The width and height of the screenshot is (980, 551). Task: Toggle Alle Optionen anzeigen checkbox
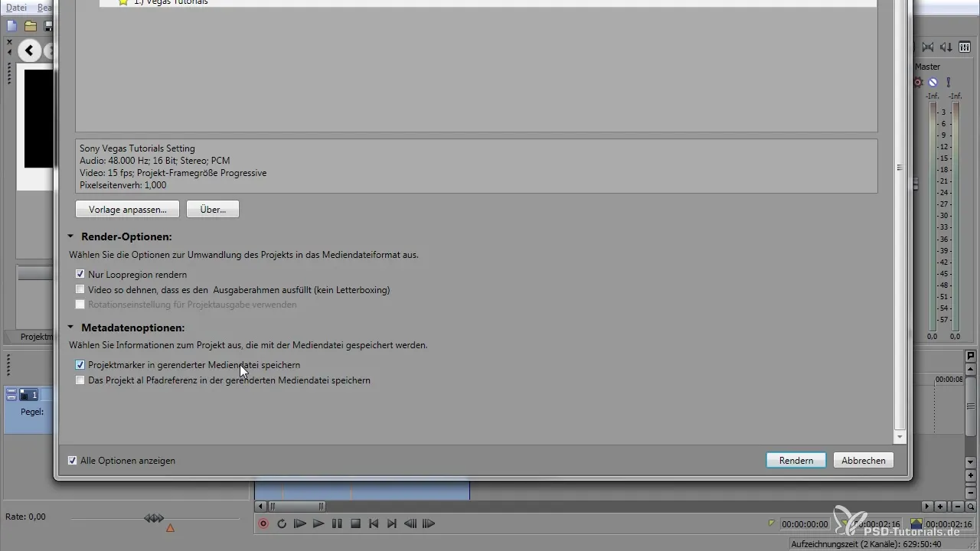click(x=72, y=461)
